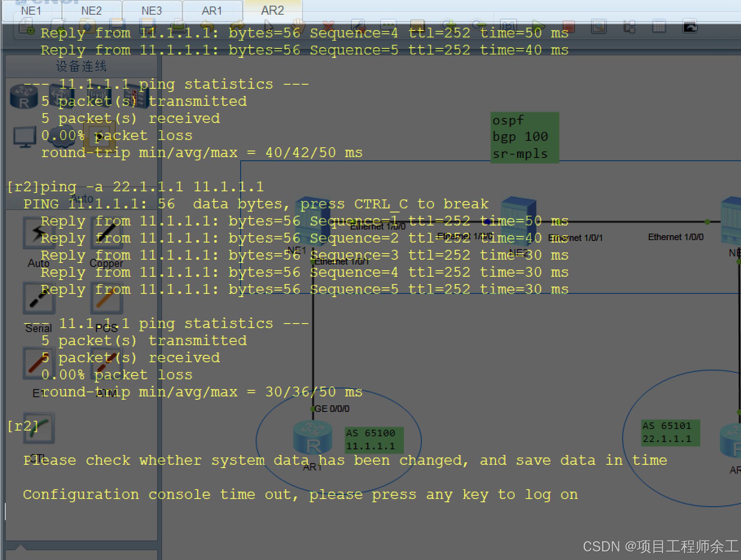The height and width of the screenshot is (560, 741).
Task: Click the 'ping -a 22.1.1.1 11.1.1.1' command line
Action: click(152, 187)
